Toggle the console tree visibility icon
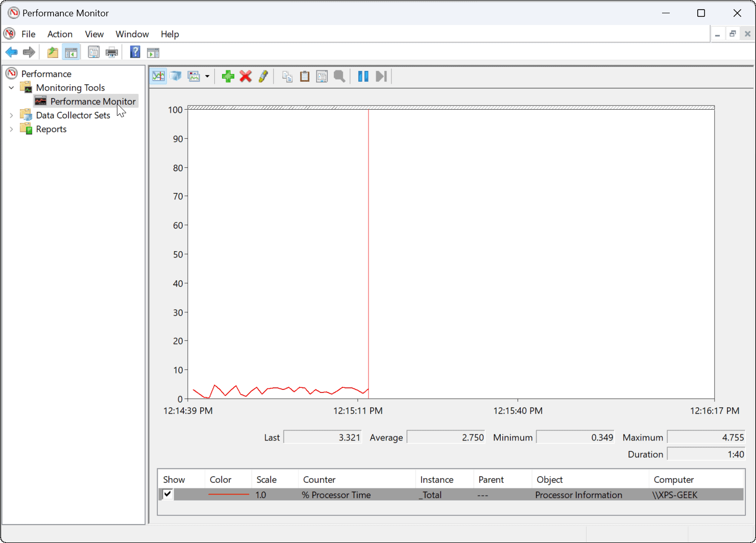 (x=71, y=52)
